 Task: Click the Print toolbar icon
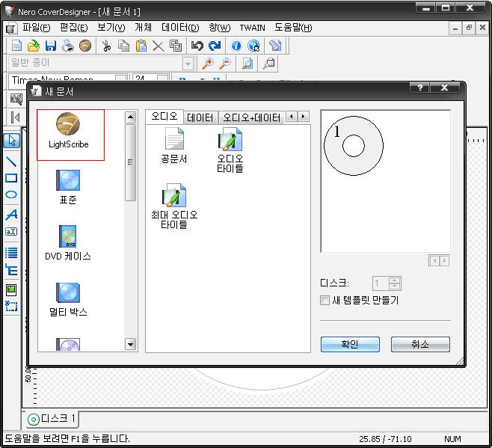[x=68, y=46]
